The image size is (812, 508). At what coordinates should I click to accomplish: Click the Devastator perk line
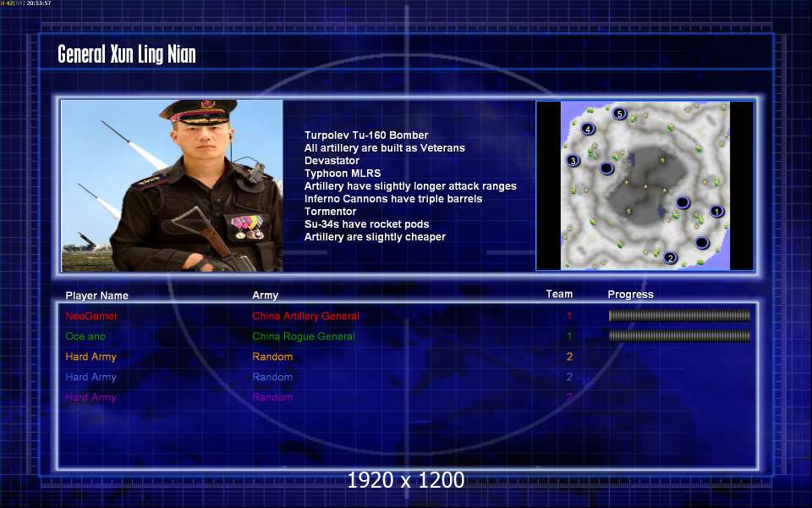click(332, 161)
